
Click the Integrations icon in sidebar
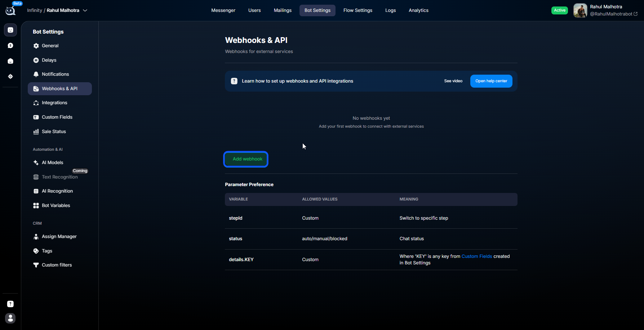click(36, 103)
